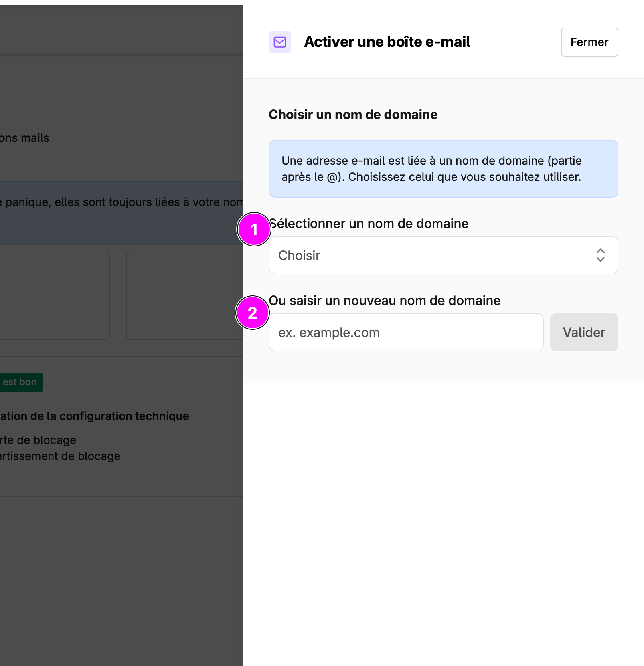Click the blue info box about e-mail domains
Screen dimensions: 644x666
pos(443,169)
